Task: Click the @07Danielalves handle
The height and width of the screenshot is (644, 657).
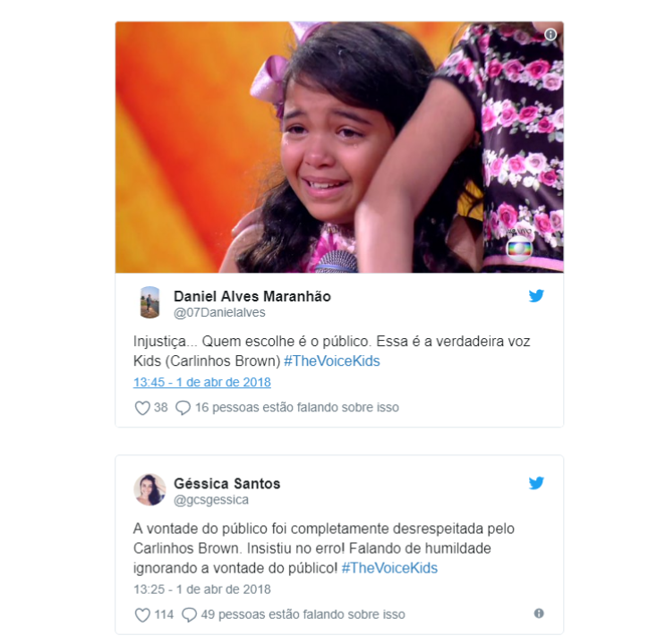Action: pyautogui.click(x=219, y=313)
